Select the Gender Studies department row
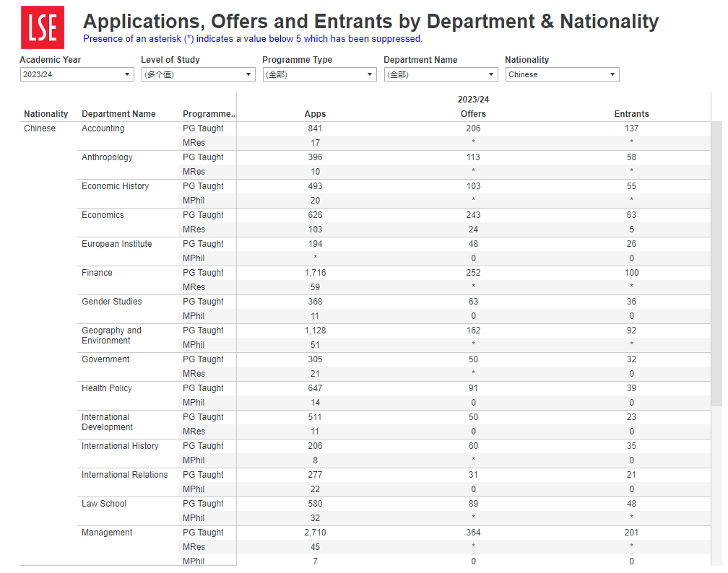 pos(111,301)
